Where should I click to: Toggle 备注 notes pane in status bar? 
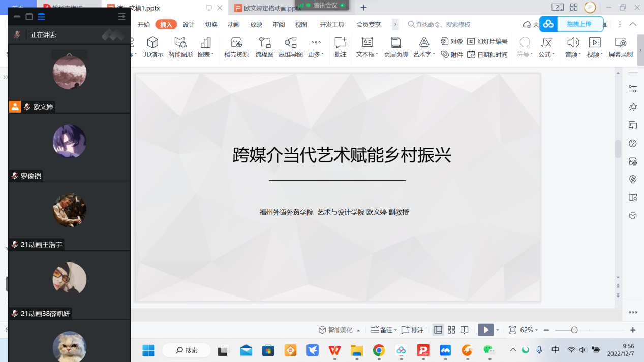click(x=382, y=330)
